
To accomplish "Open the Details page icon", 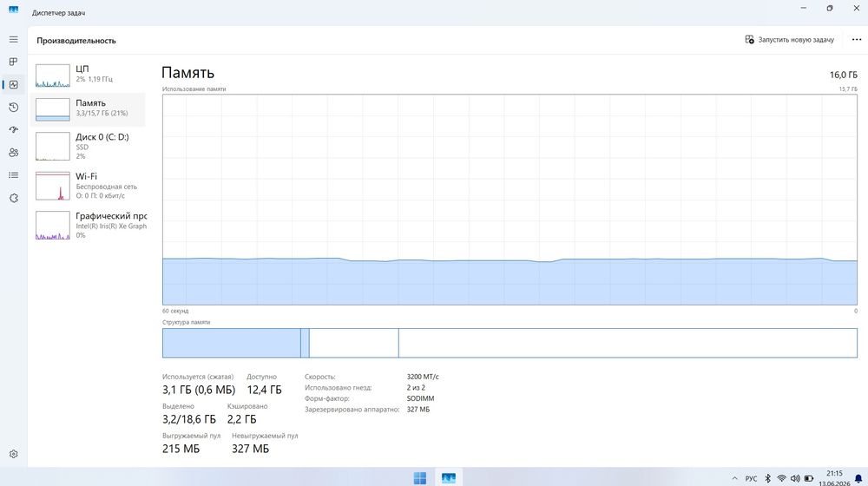I will (13, 175).
